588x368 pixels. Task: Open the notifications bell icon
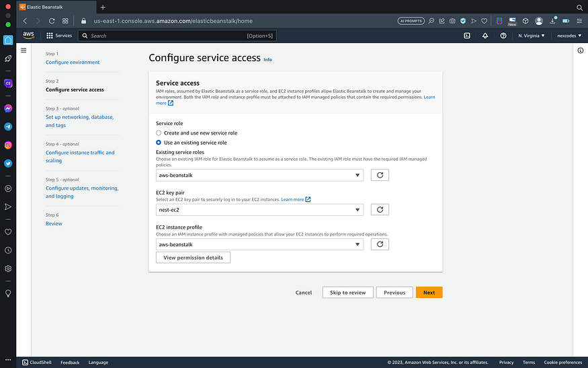click(x=485, y=36)
